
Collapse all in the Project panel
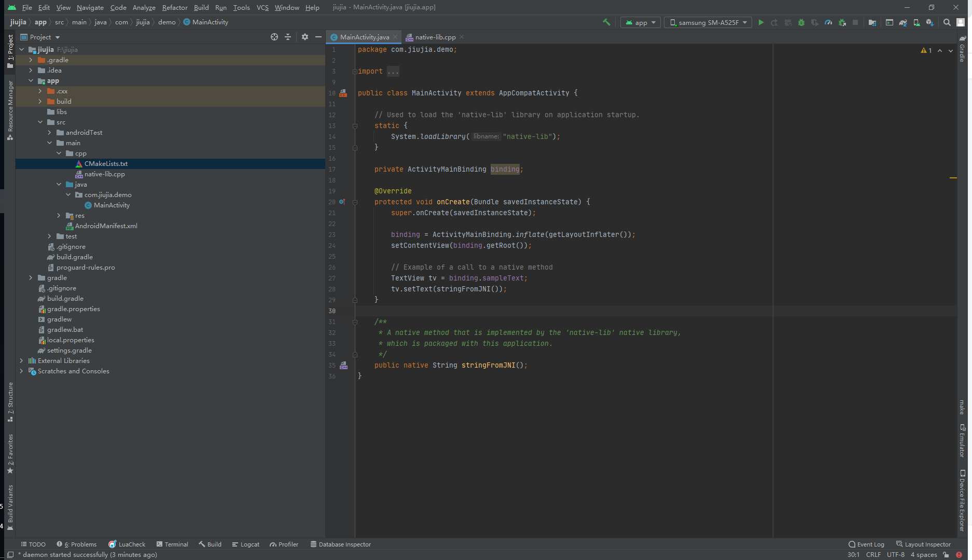(288, 37)
